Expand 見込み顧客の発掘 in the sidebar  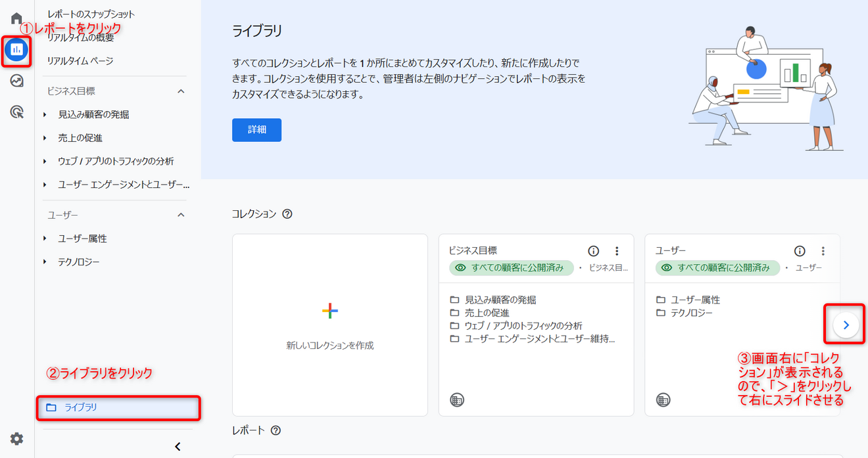click(x=45, y=114)
